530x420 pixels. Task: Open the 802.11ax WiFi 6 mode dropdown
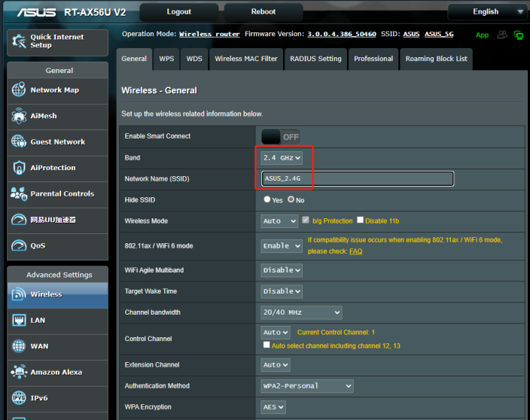[x=282, y=246]
